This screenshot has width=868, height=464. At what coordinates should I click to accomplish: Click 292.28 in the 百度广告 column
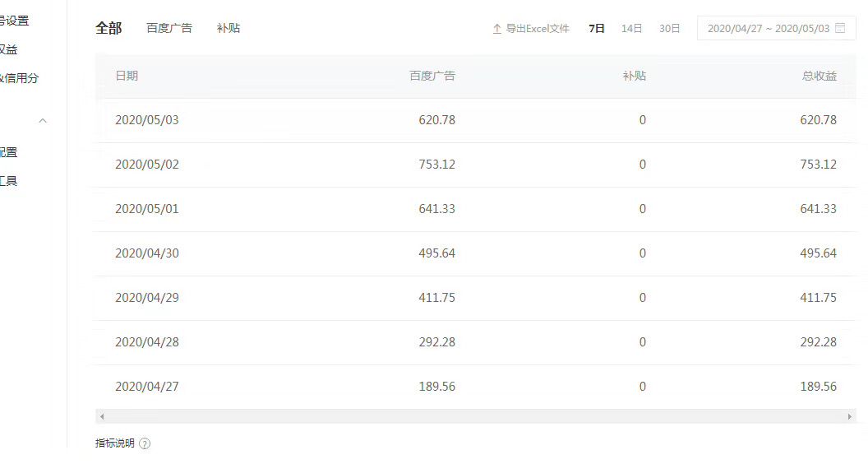coord(436,342)
